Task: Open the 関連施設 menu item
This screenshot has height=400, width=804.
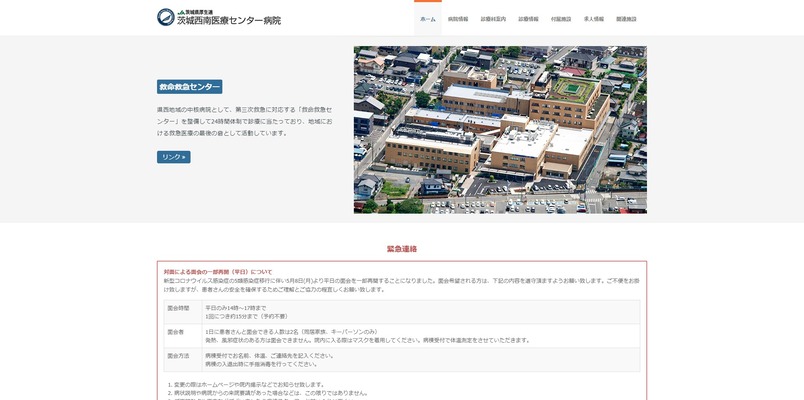Action: pos(627,19)
